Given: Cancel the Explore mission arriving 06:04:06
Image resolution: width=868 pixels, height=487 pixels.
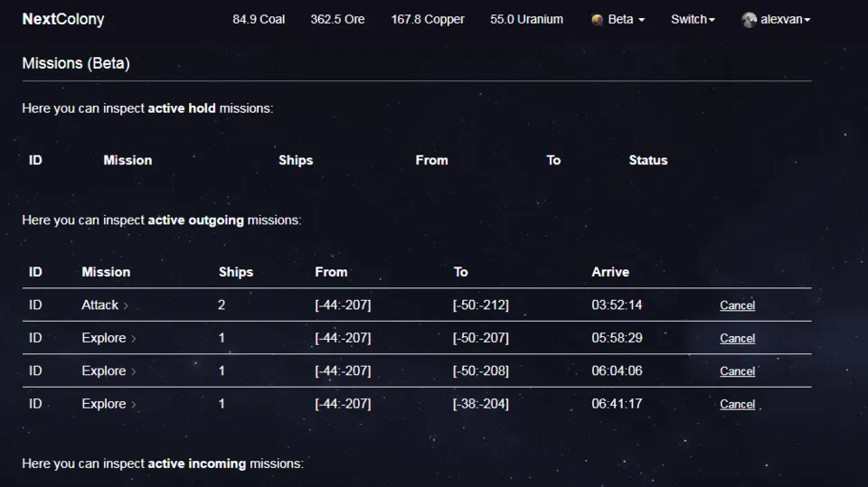Looking at the screenshot, I should point(737,371).
